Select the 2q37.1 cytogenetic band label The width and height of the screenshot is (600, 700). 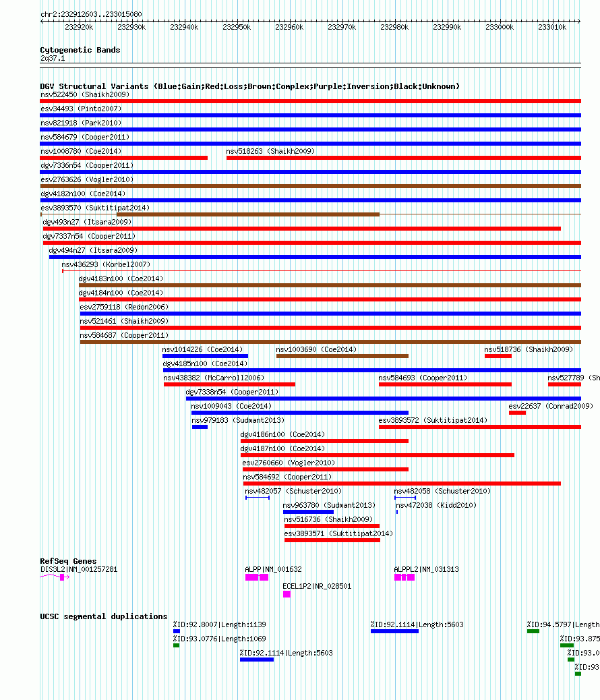click(53, 59)
